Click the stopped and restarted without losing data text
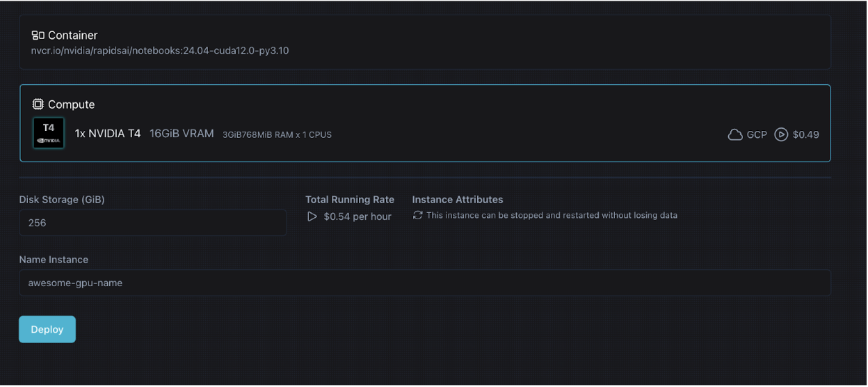Image resolution: width=868 pixels, height=387 pixels. (552, 215)
